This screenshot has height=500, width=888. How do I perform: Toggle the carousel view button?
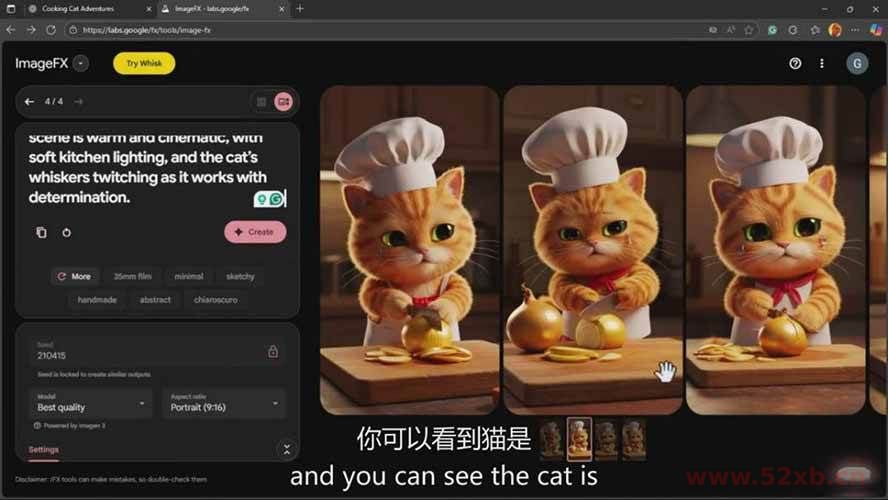pyautogui.click(x=283, y=101)
